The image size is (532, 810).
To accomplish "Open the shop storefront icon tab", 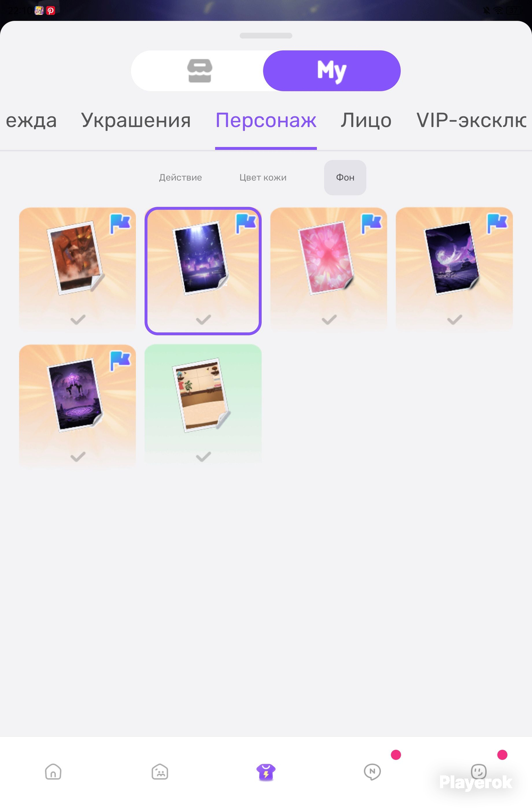I will [199, 71].
